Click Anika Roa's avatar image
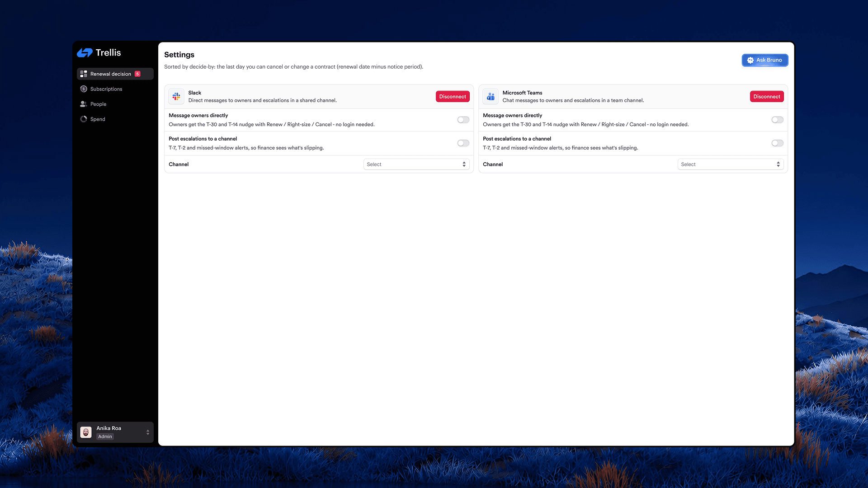868x488 pixels. point(86,432)
